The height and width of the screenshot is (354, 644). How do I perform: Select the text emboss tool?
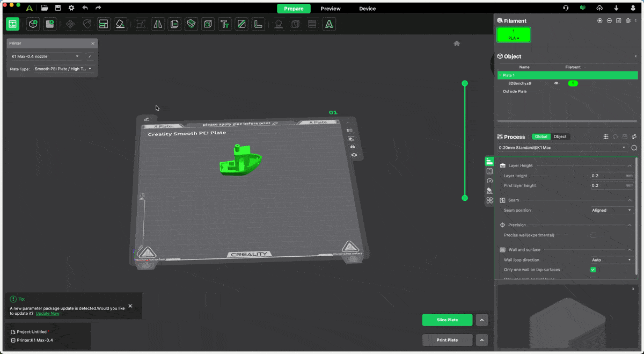(x=225, y=24)
